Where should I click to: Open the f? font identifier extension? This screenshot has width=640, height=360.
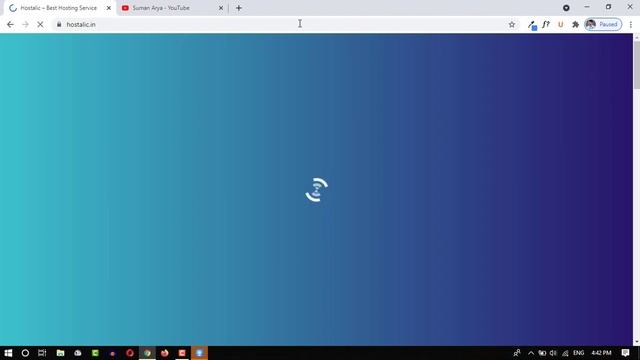tap(546, 24)
